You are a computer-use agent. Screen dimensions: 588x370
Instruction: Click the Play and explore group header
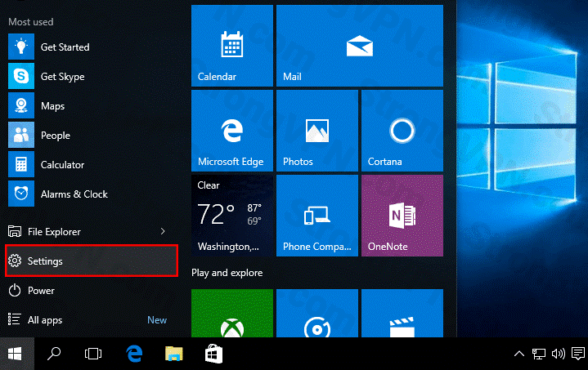click(227, 273)
